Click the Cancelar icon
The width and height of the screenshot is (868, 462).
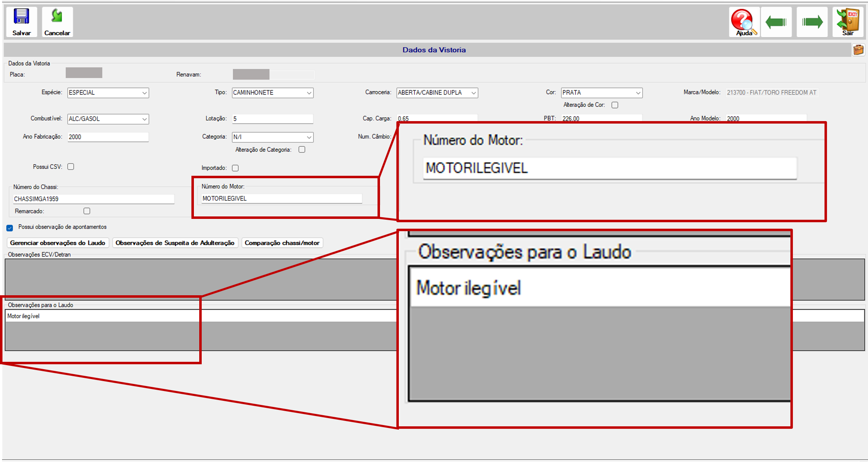tap(57, 22)
